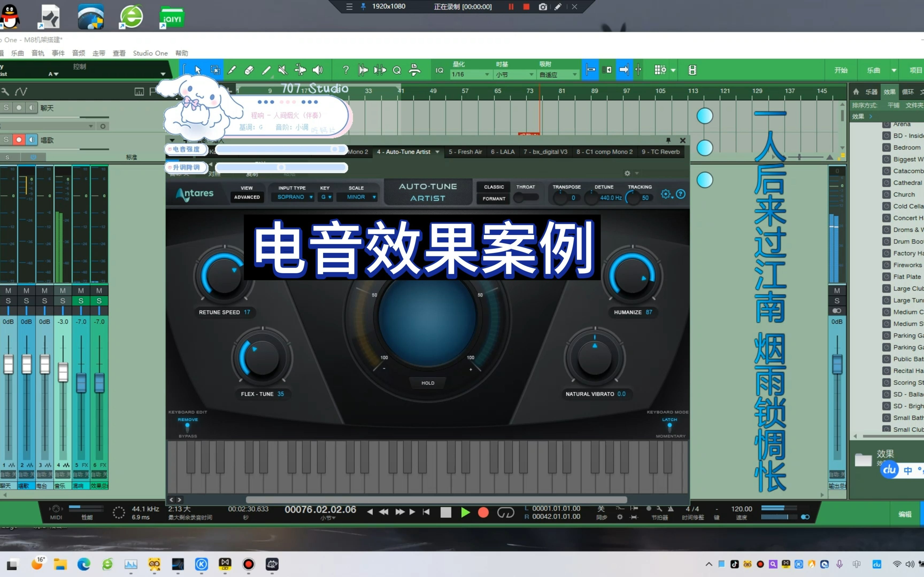This screenshot has width=924, height=577.
Task: Open the Studio One menu
Action: pyautogui.click(x=150, y=53)
